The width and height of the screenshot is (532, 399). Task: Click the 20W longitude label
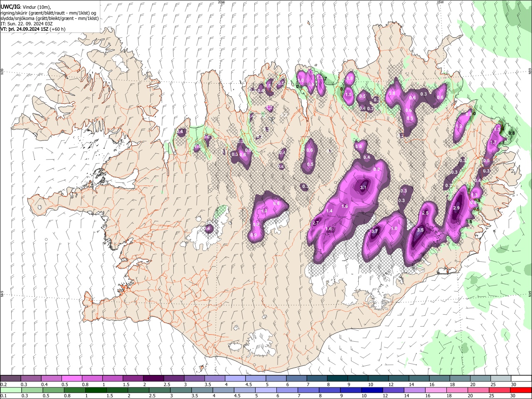(x=221, y=2)
